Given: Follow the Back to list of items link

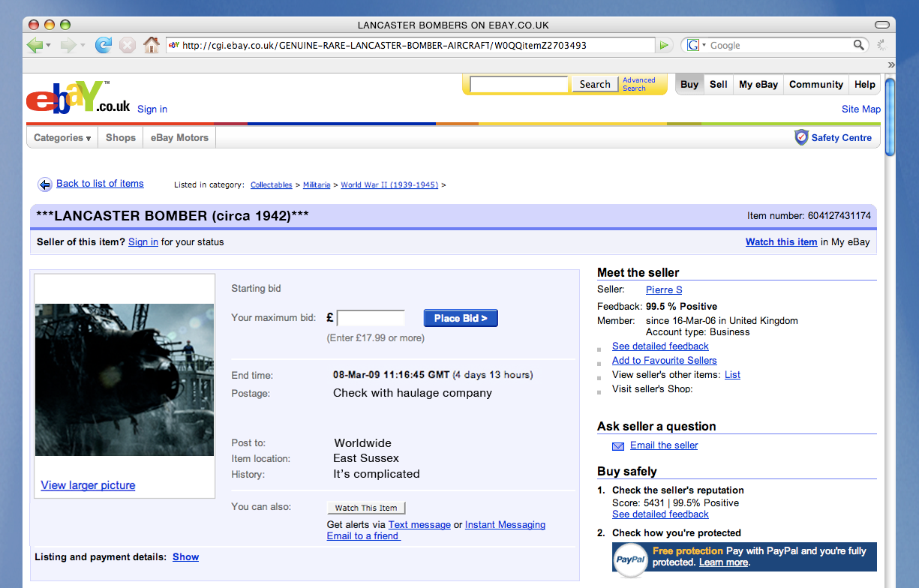Looking at the screenshot, I should pos(100,184).
